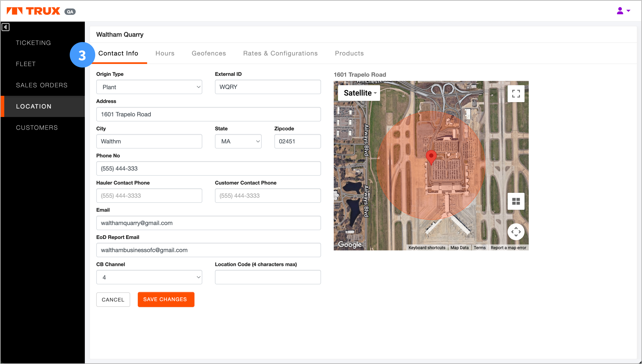Click the 1601 Trapelo Road map heading
Viewport: 642px width, 364px height.
(360, 75)
